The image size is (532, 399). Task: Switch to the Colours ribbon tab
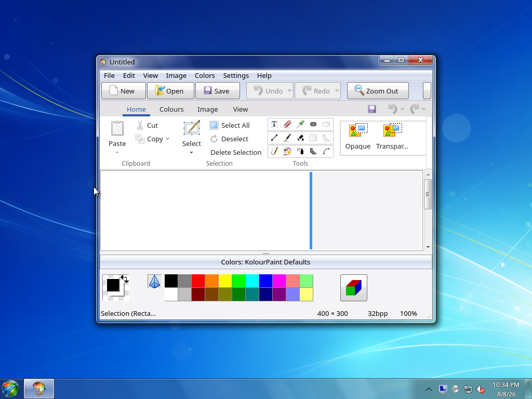click(171, 109)
